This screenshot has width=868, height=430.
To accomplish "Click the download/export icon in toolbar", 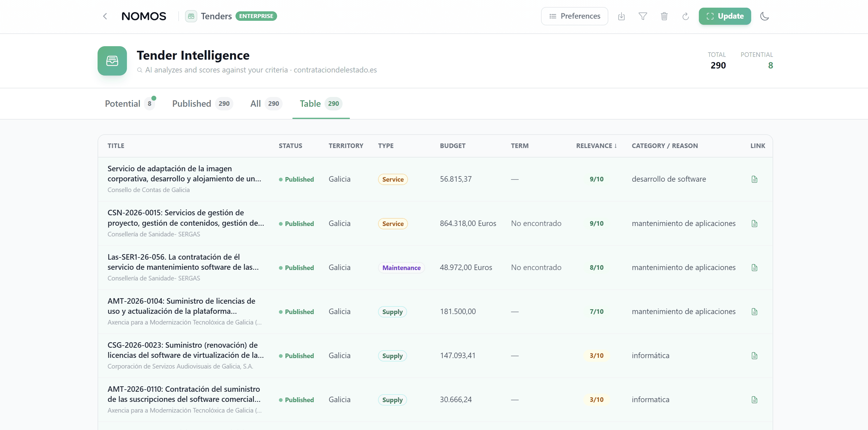I will [x=621, y=16].
